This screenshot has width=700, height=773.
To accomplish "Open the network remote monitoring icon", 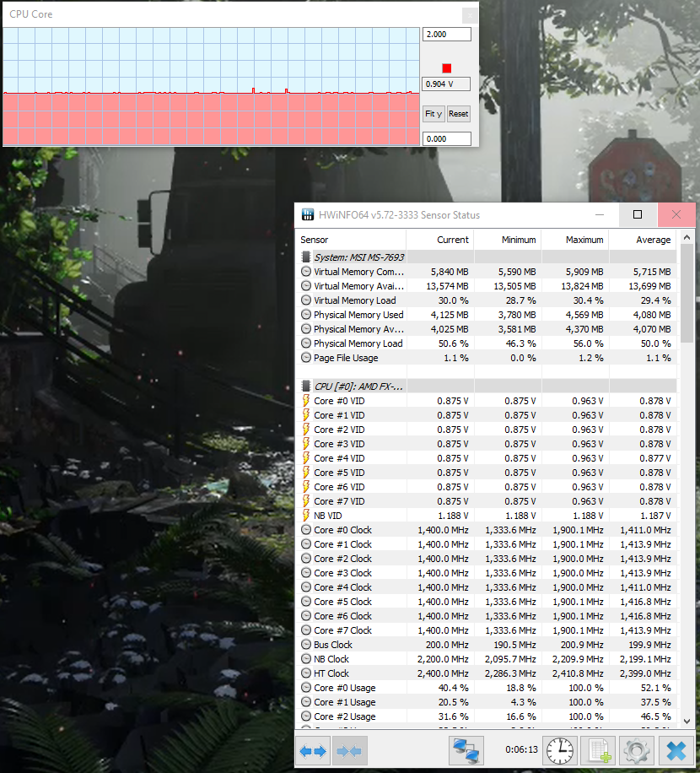I will click(466, 751).
